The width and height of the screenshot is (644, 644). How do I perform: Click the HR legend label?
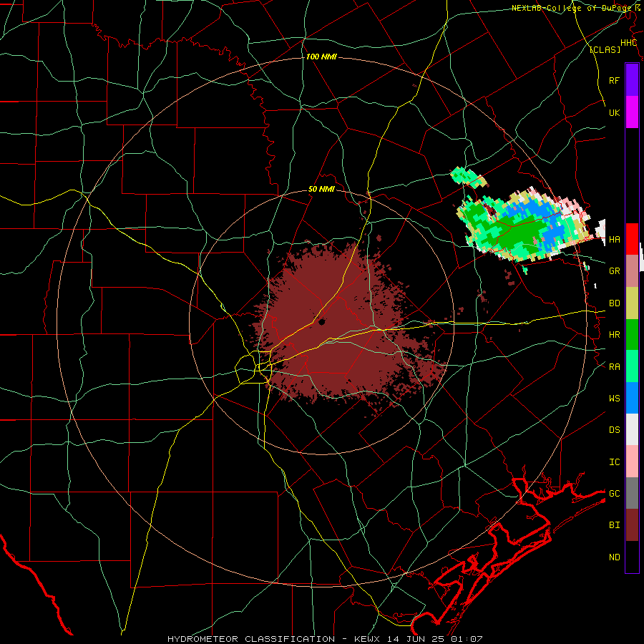click(x=614, y=335)
